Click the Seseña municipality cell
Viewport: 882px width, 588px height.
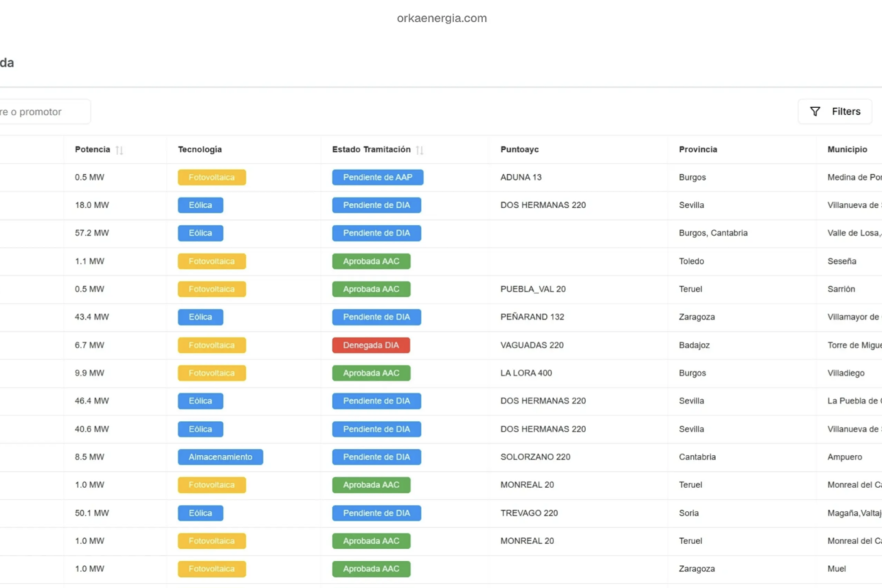[x=842, y=261]
